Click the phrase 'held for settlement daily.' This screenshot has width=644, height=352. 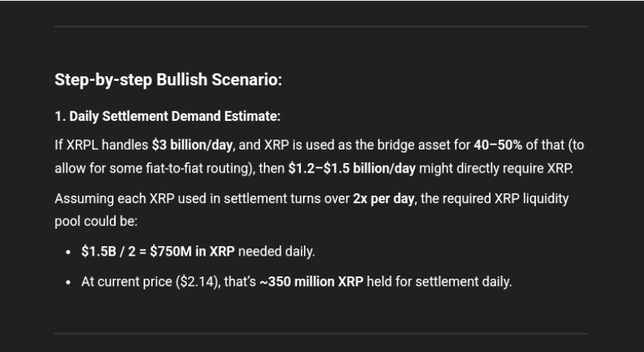(x=439, y=282)
